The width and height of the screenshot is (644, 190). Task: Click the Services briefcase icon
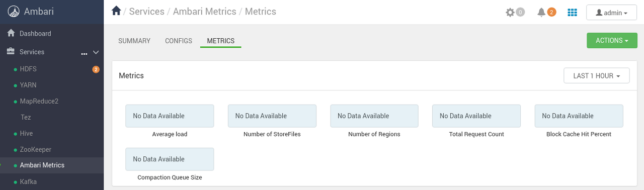[x=11, y=51]
